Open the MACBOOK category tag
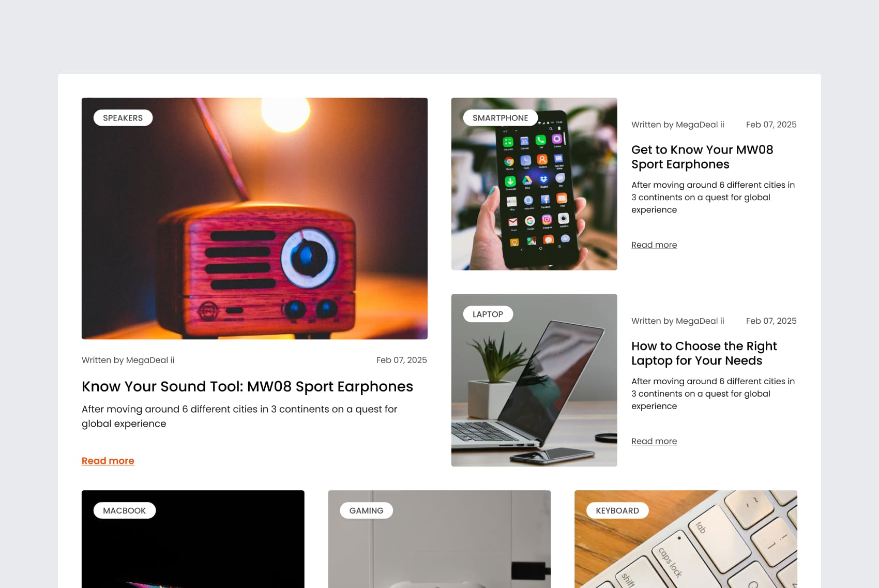This screenshot has width=879, height=588. coord(125,510)
